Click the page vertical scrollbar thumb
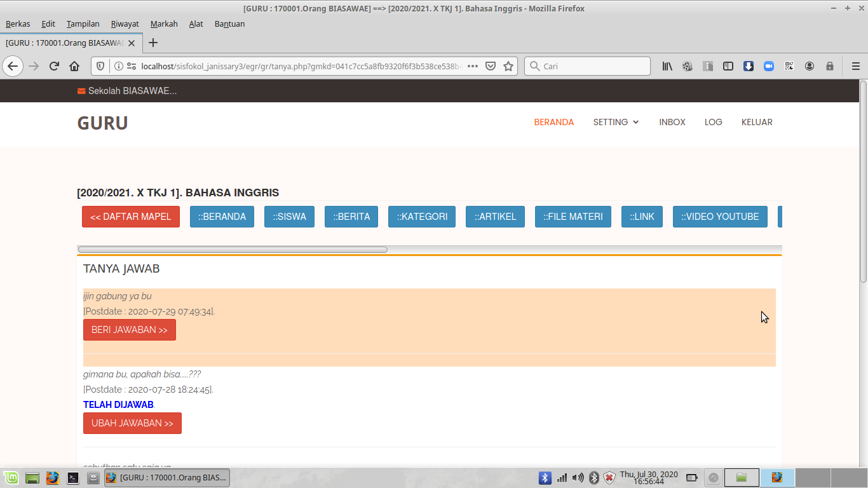 point(864,181)
